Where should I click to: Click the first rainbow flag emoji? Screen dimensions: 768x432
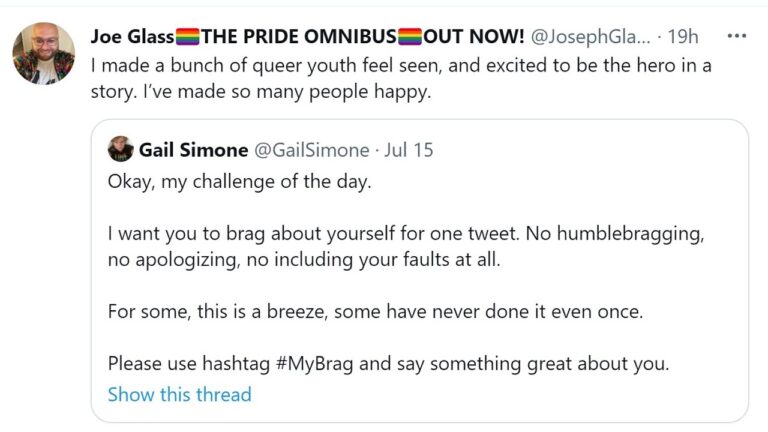point(187,37)
